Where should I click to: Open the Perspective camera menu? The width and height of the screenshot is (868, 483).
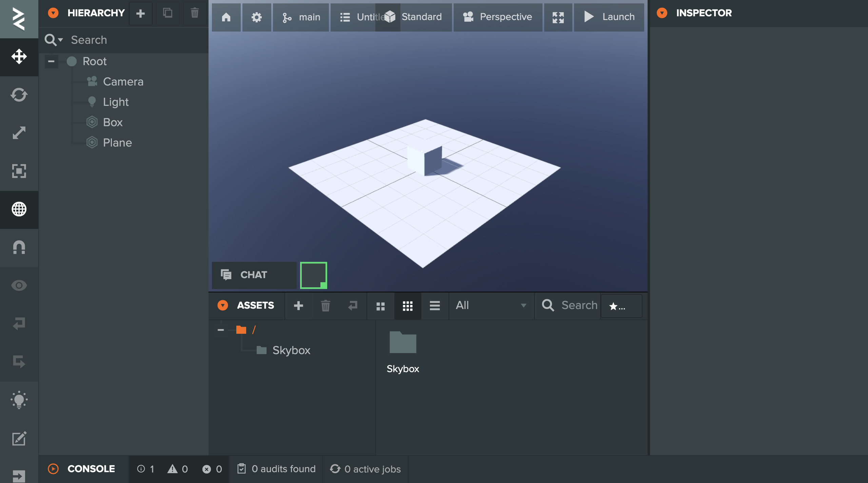click(x=498, y=17)
